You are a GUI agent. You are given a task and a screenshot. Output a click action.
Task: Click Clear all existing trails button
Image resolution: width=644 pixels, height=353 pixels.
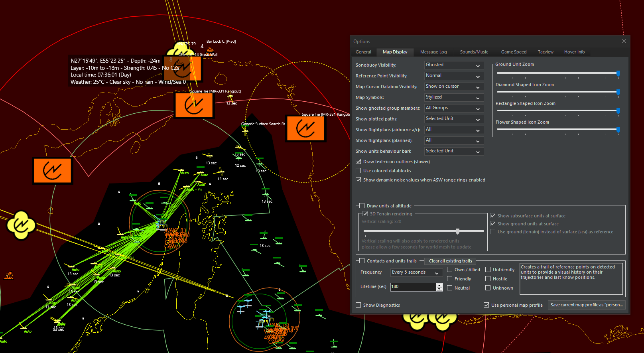pyautogui.click(x=450, y=261)
